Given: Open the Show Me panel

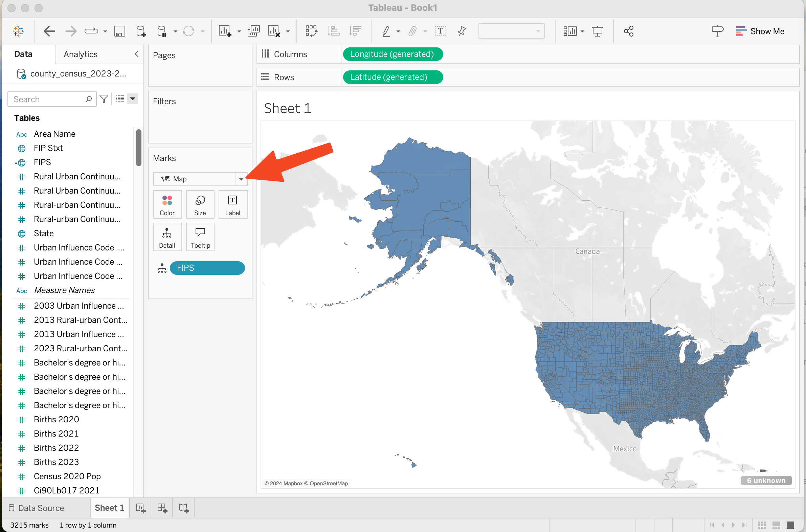Looking at the screenshot, I should coord(760,31).
